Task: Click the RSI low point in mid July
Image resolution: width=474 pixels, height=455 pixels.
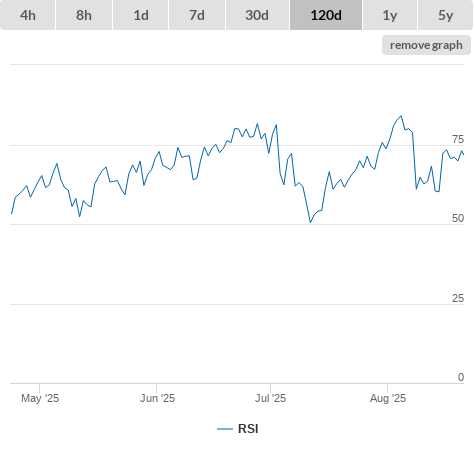Action: click(x=310, y=222)
